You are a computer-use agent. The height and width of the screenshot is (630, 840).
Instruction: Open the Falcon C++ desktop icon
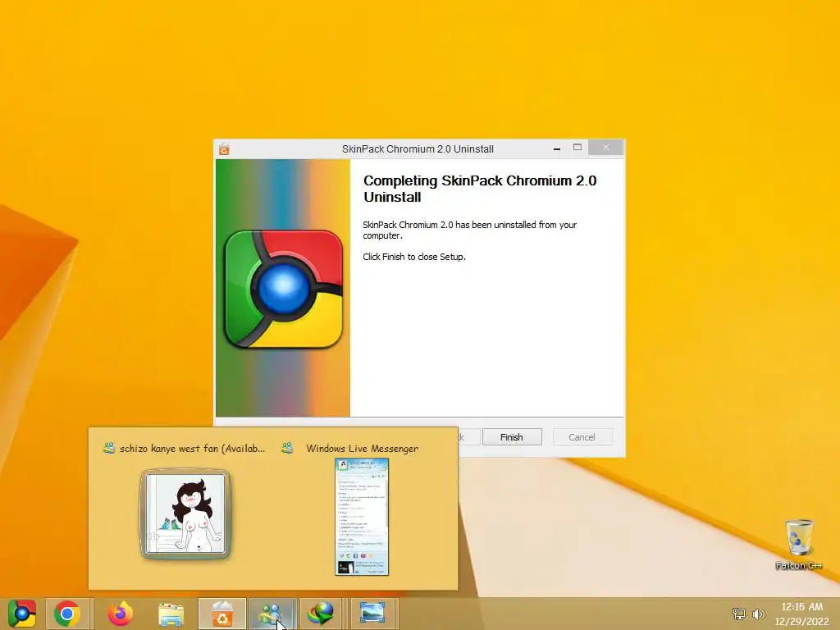click(799, 545)
